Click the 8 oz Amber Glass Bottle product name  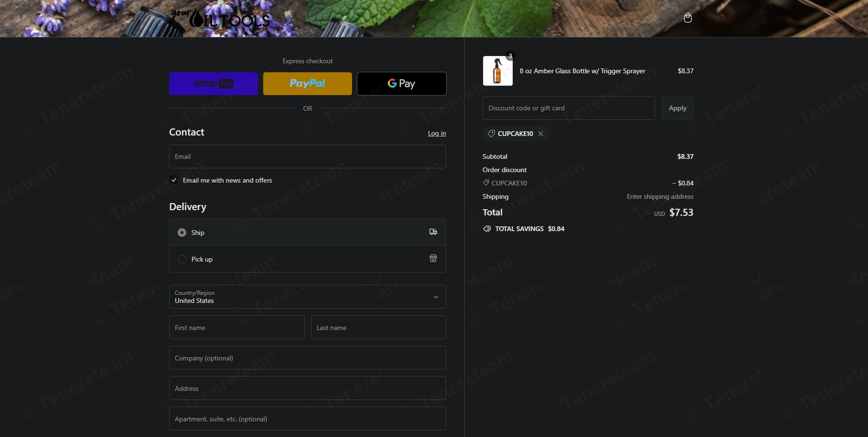coord(582,71)
